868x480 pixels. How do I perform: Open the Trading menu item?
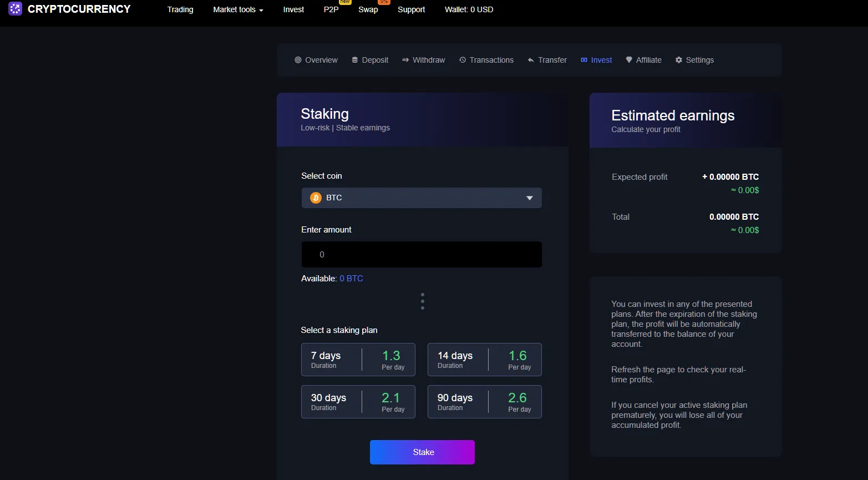[x=180, y=9]
